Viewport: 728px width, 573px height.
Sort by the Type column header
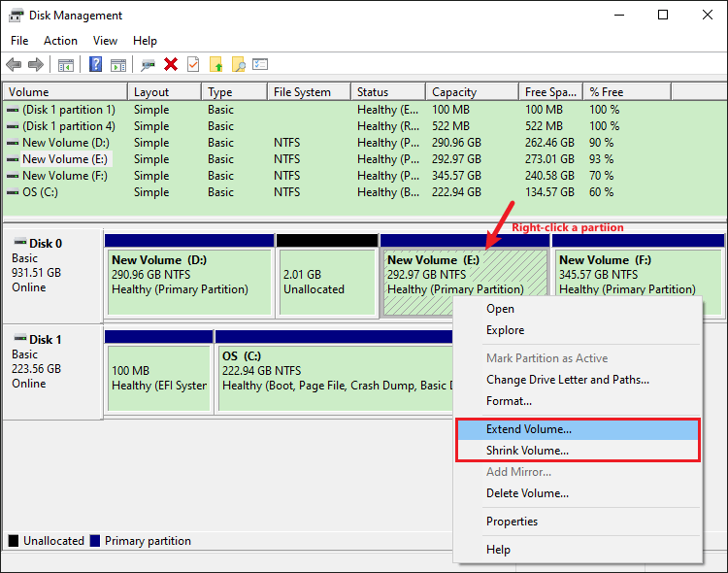pos(235,92)
